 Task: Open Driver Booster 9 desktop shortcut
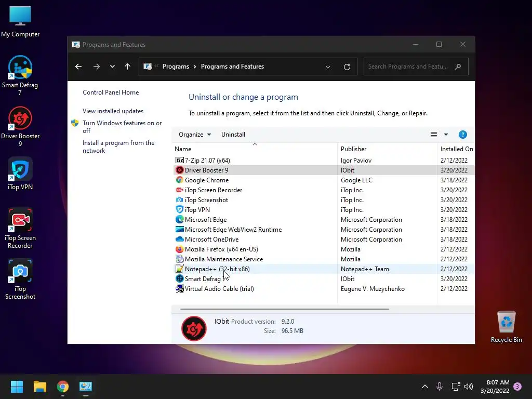point(20,126)
